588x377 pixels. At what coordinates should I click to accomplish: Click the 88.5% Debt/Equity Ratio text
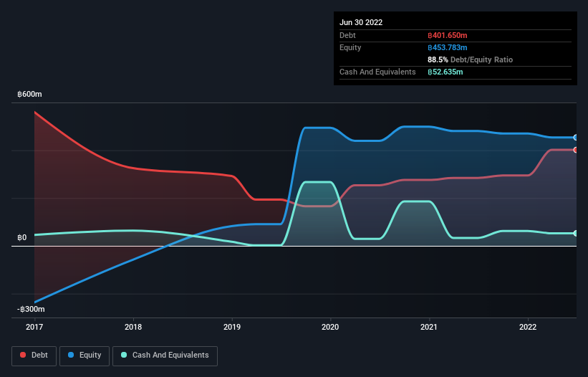pyautogui.click(x=470, y=59)
